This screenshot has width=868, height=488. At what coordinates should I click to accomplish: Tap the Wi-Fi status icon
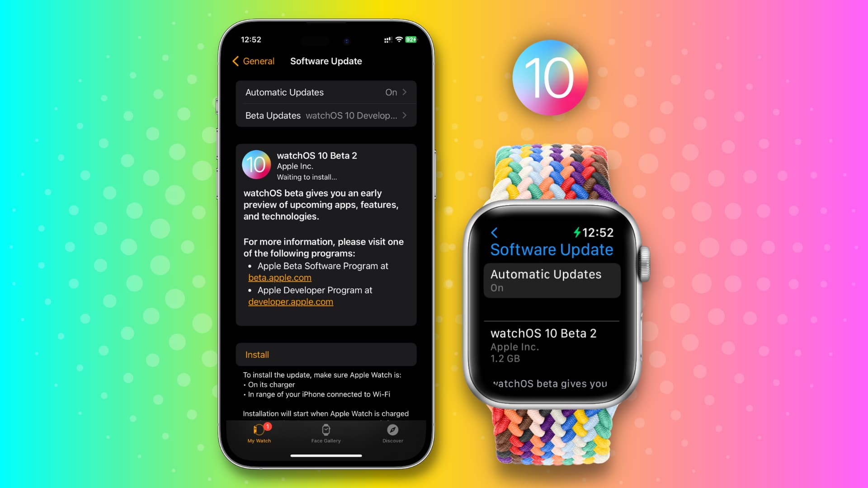(399, 39)
